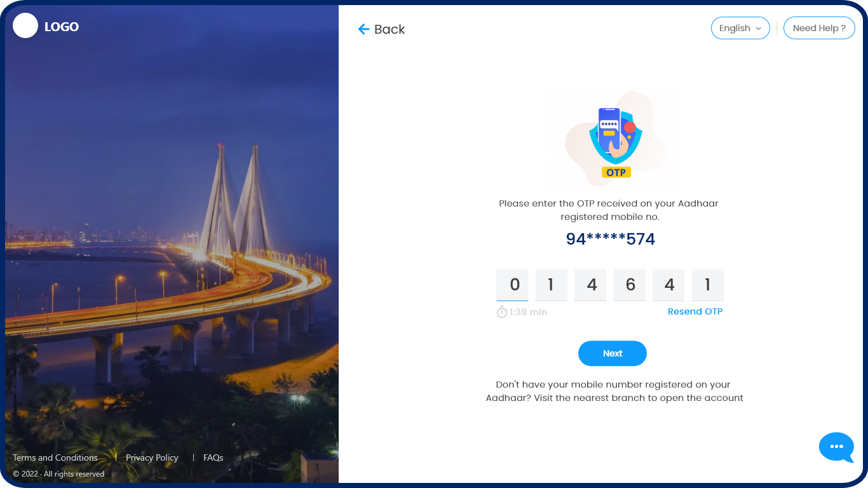Select the last OTP digit box
The height and width of the screenshot is (488, 868).
tap(708, 285)
